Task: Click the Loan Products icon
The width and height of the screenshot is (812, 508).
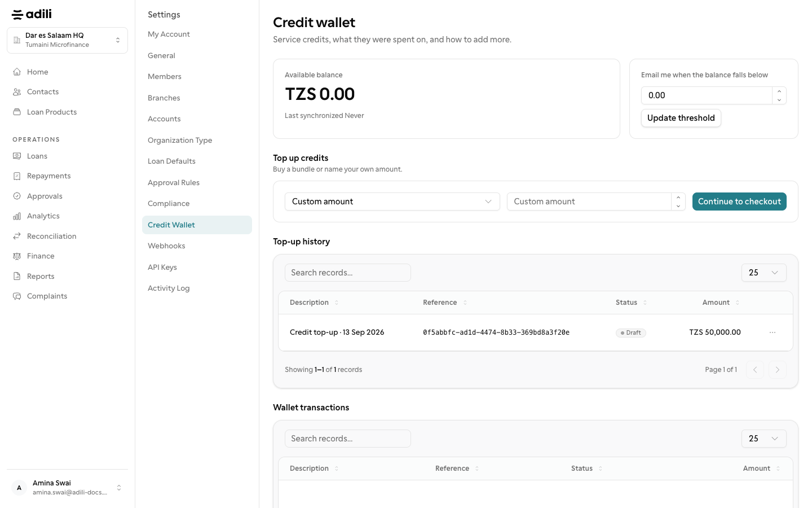Action: tap(17, 112)
